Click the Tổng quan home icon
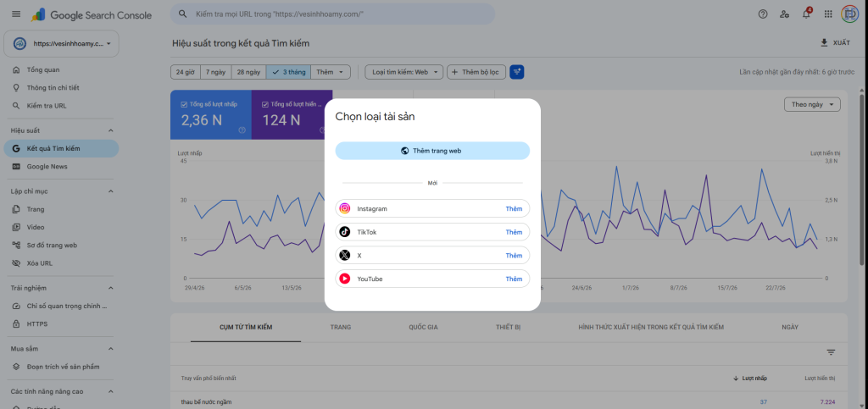 (x=16, y=69)
